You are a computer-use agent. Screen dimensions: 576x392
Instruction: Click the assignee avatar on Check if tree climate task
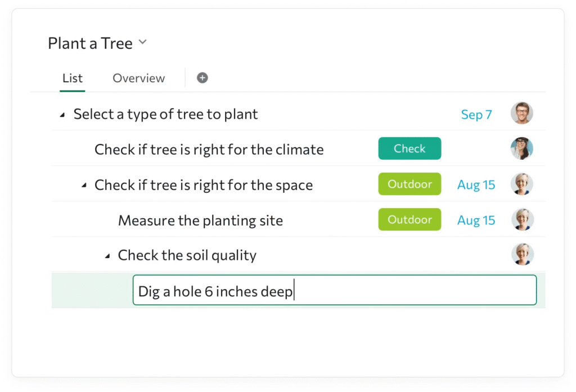(522, 148)
